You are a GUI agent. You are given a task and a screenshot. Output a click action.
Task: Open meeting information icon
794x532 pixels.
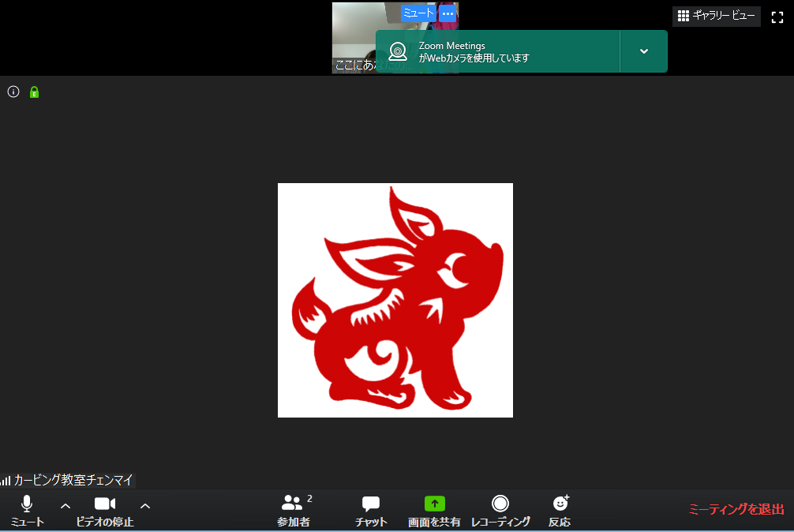13,92
